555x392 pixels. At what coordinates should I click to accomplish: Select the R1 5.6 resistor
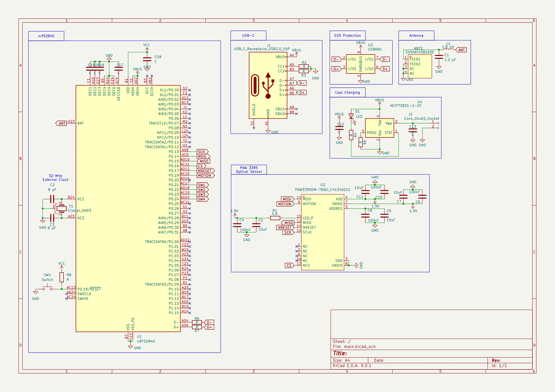point(275,218)
